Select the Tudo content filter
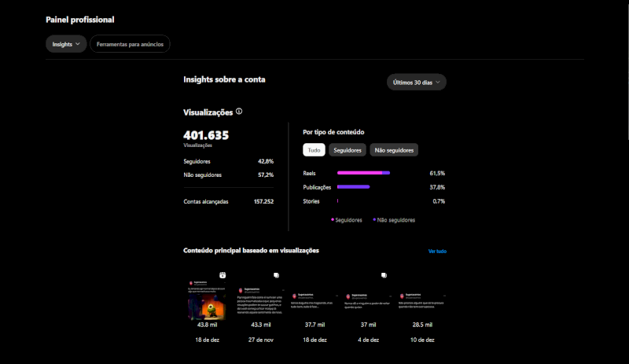 [x=314, y=149]
